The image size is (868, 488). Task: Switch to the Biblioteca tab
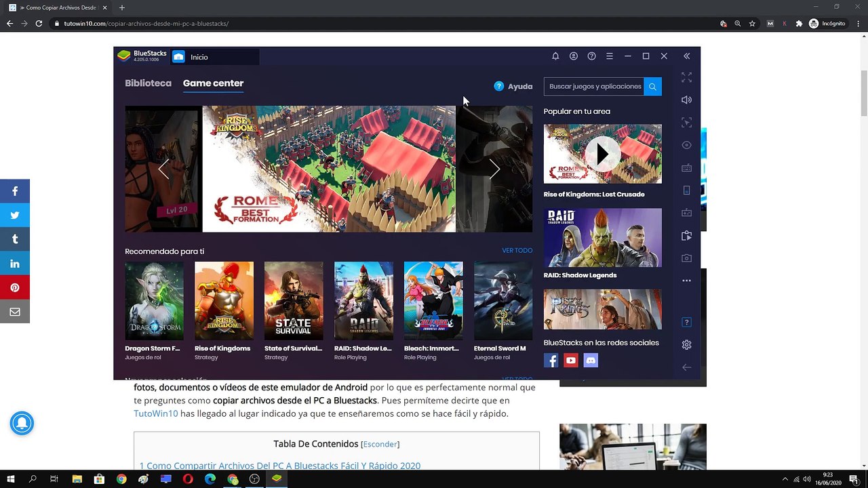click(x=148, y=83)
